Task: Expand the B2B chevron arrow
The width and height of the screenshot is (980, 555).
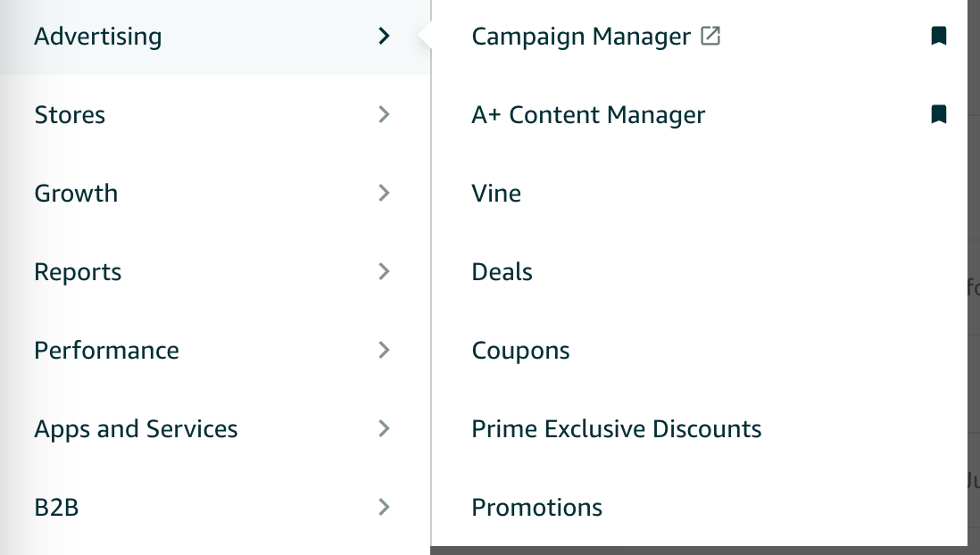Action: click(x=384, y=508)
